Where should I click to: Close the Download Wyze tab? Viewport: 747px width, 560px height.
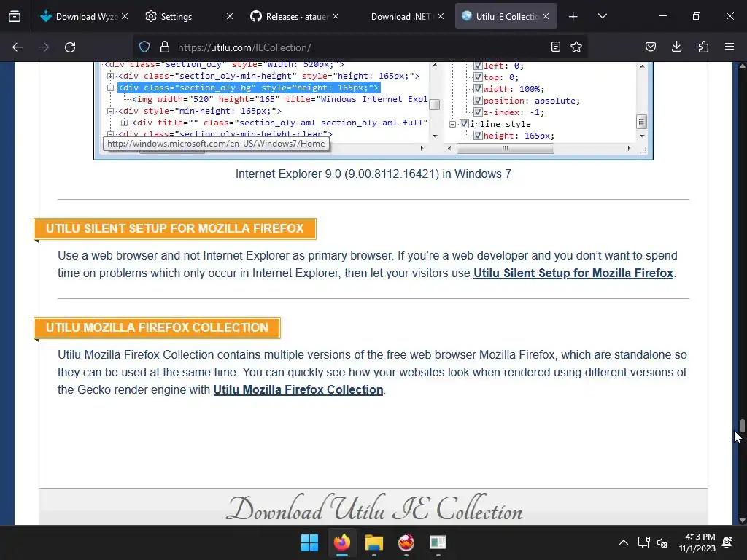pos(125,16)
